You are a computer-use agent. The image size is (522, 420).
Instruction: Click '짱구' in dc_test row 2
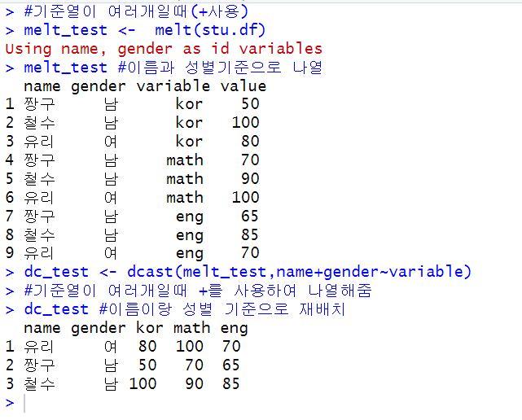(39, 365)
